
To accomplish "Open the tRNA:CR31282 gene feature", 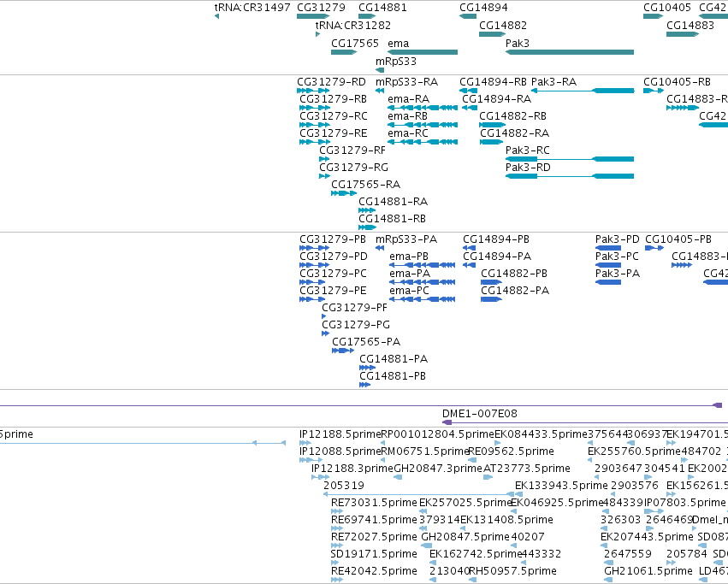I will pyautogui.click(x=317, y=34).
